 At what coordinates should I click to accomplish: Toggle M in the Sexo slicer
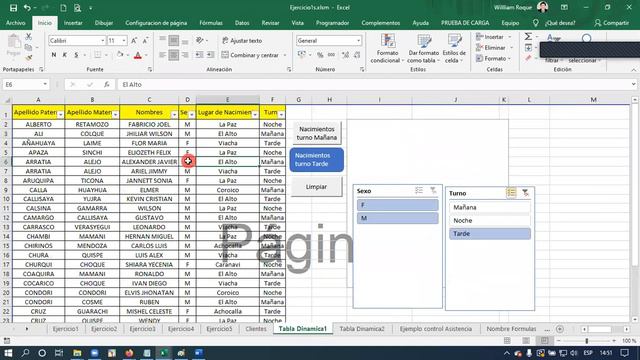pos(398,218)
